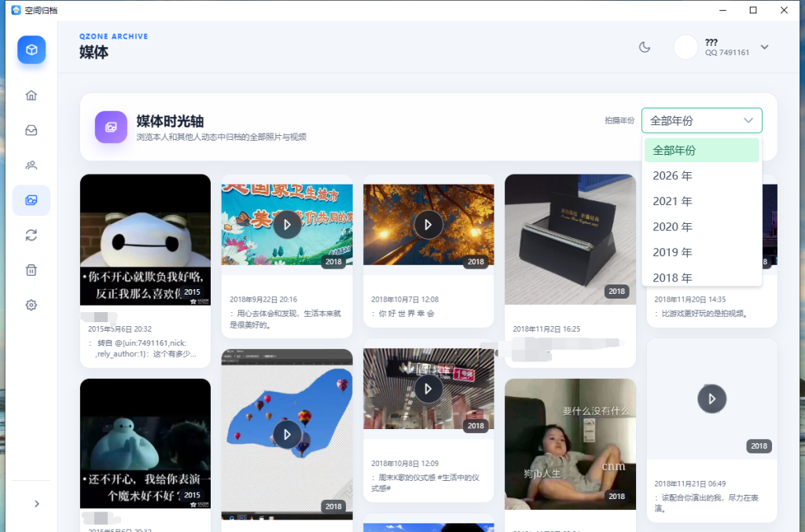Select 全部年份 option in dropdown list
Image resolution: width=805 pixels, height=532 pixels.
(x=701, y=150)
